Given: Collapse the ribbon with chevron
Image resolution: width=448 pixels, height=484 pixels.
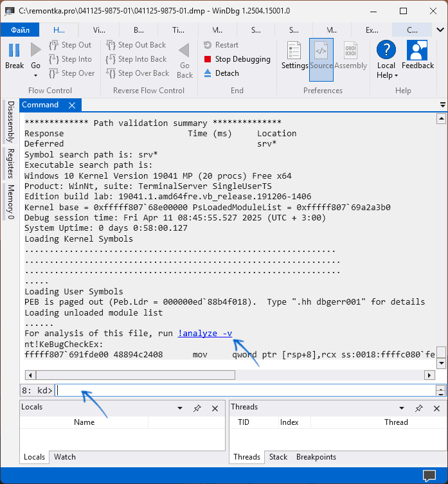Looking at the screenshot, I should (x=440, y=30).
